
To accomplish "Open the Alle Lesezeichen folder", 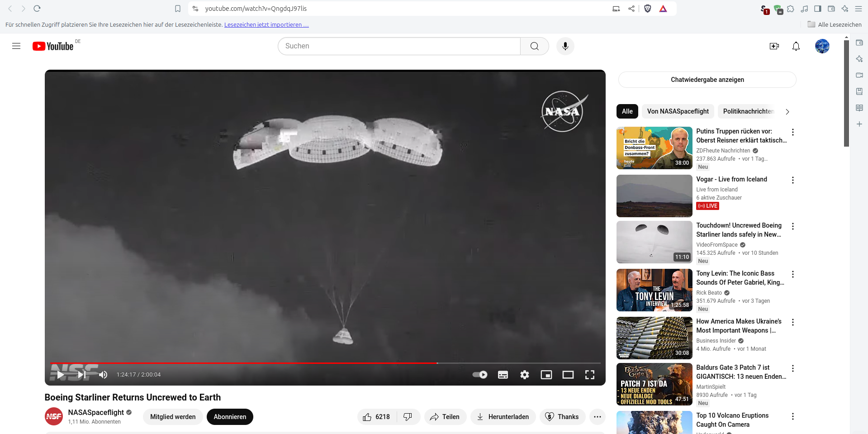I will [x=835, y=25].
